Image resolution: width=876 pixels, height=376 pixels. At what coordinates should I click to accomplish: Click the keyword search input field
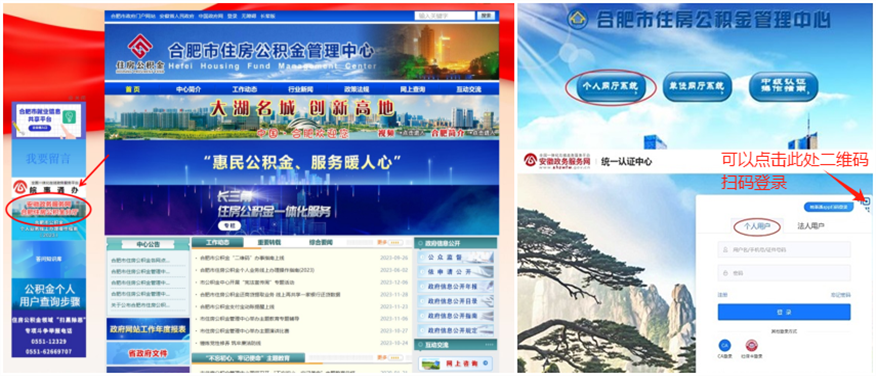tap(444, 16)
